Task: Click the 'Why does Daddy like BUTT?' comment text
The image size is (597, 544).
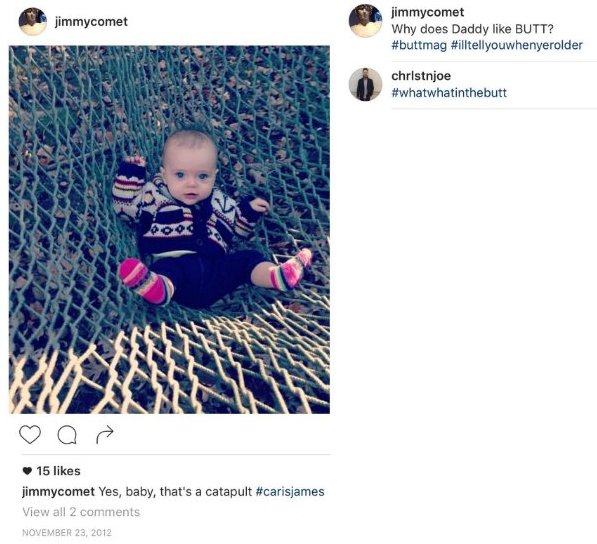Action: [472, 29]
